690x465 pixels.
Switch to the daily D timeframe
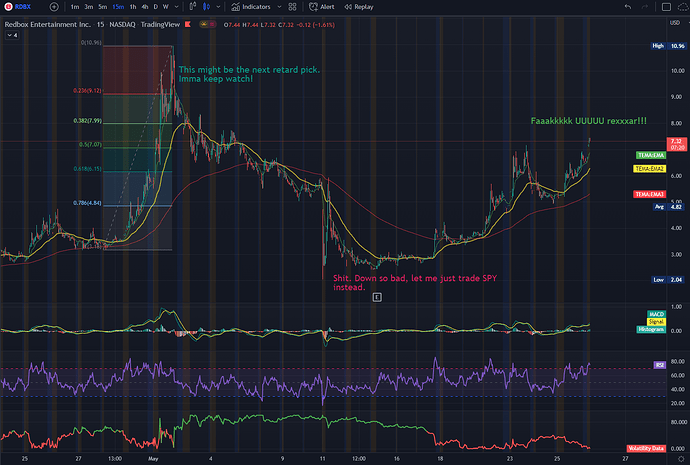coord(155,7)
